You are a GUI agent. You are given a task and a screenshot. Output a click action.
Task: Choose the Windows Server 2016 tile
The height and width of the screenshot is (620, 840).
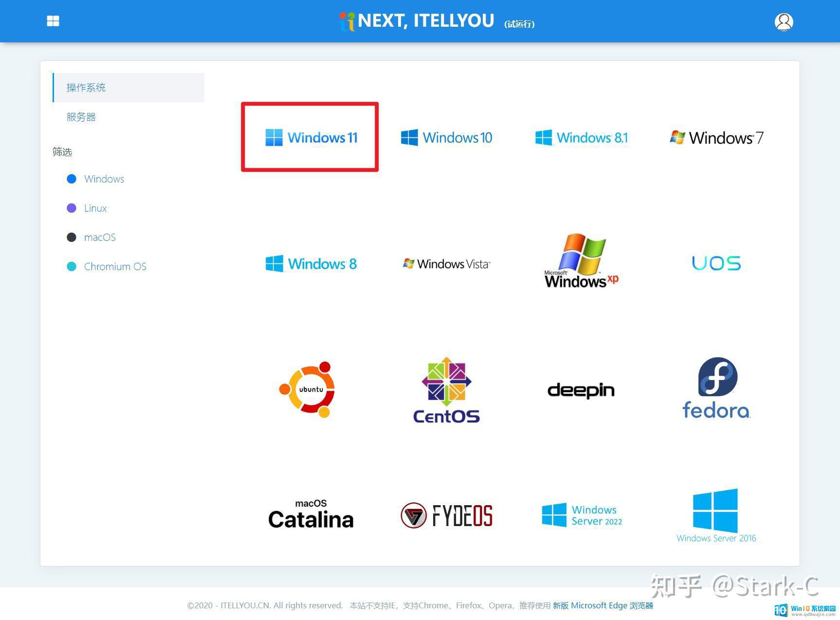[716, 516]
